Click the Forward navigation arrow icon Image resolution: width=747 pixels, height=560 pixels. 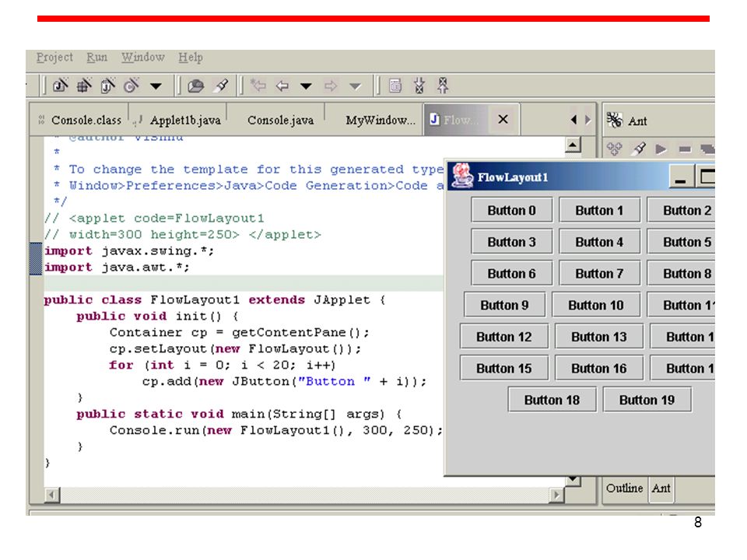(x=331, y=86)
